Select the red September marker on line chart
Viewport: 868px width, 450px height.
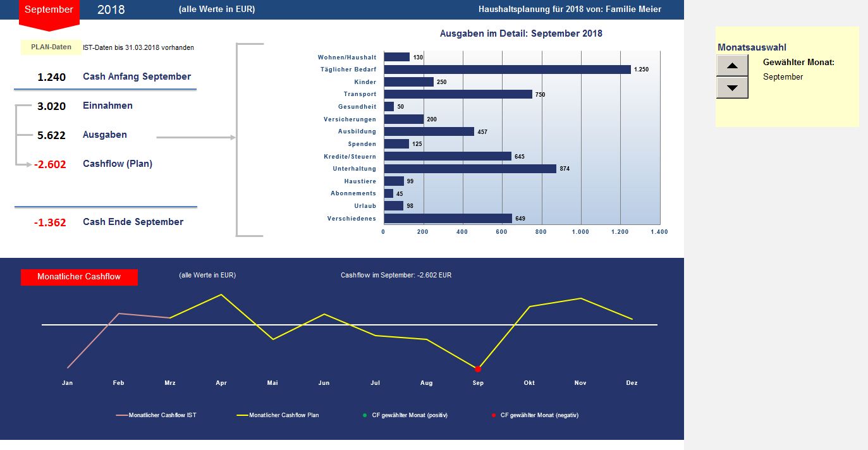tap(478, 369)
